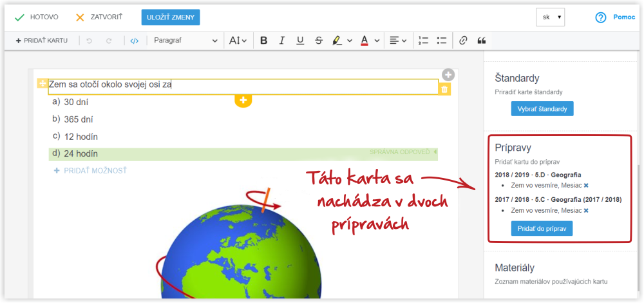Screen dimensions: 644x303
Task: Delete the question block with trash icon
Action: click(x=444, y=89)
